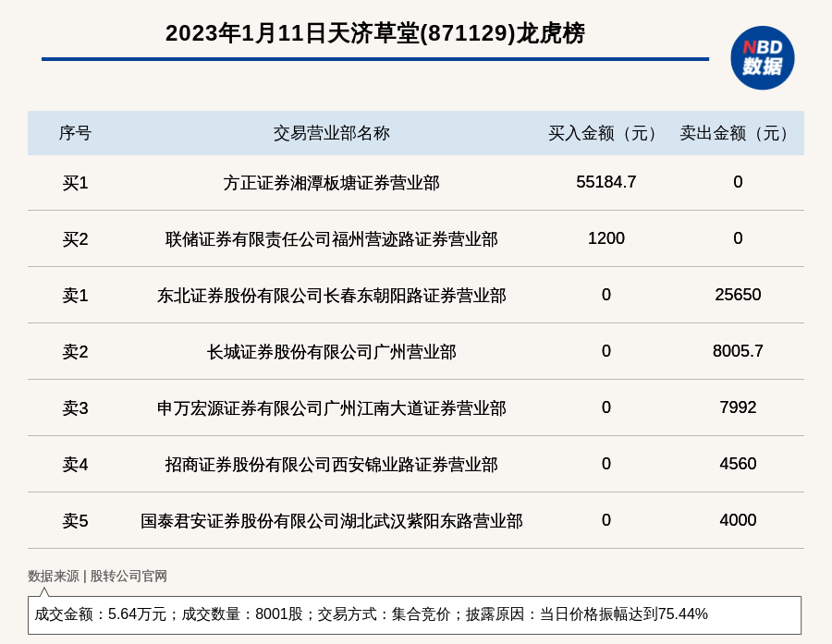Click the sell amount 25650
The height and width of the screenshot is (644, 832).
[x=738, y=295]
